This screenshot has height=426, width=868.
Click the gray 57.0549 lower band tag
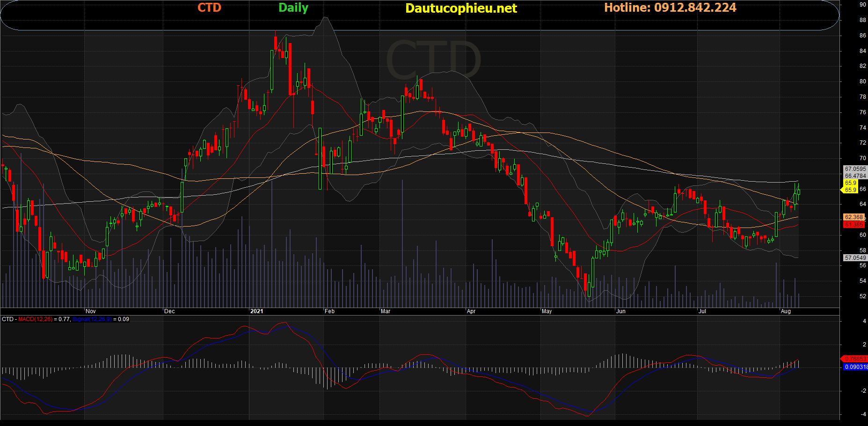coord(855,258)
